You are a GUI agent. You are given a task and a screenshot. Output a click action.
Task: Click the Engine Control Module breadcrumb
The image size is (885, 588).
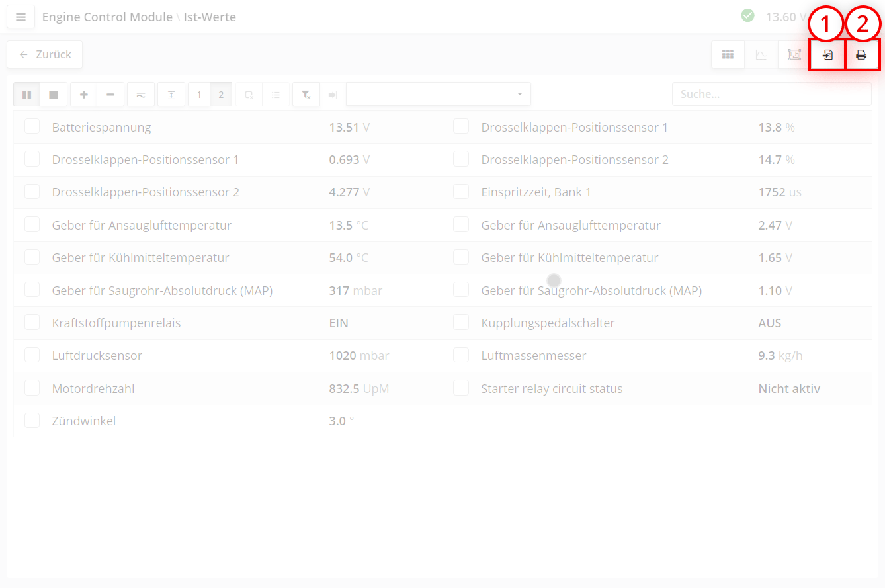click(107, 17)
